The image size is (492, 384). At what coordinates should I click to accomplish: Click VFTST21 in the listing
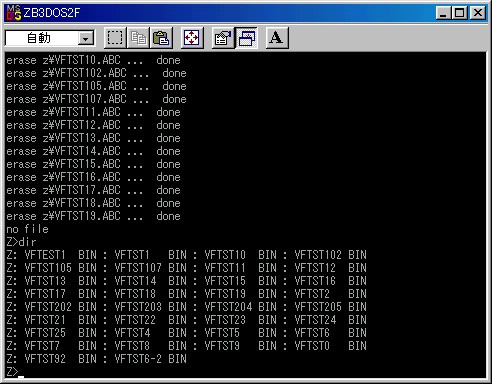coord(45,320)
